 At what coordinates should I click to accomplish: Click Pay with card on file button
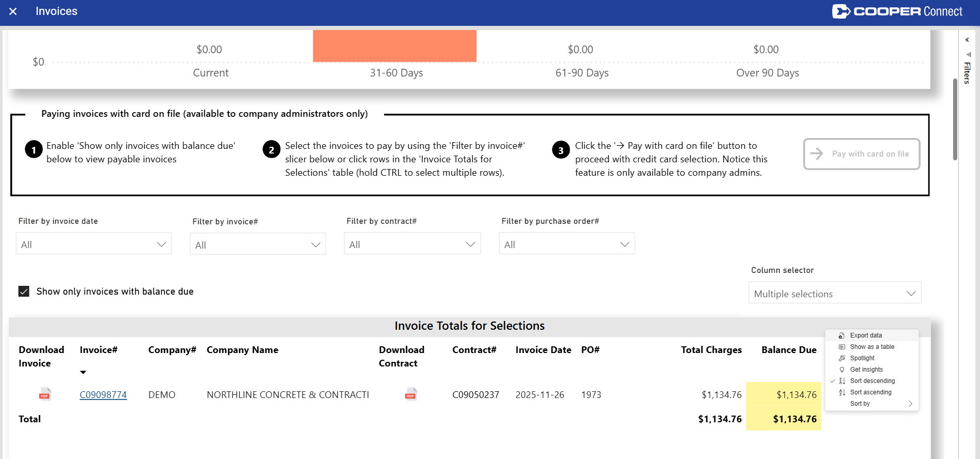[862, 154]
